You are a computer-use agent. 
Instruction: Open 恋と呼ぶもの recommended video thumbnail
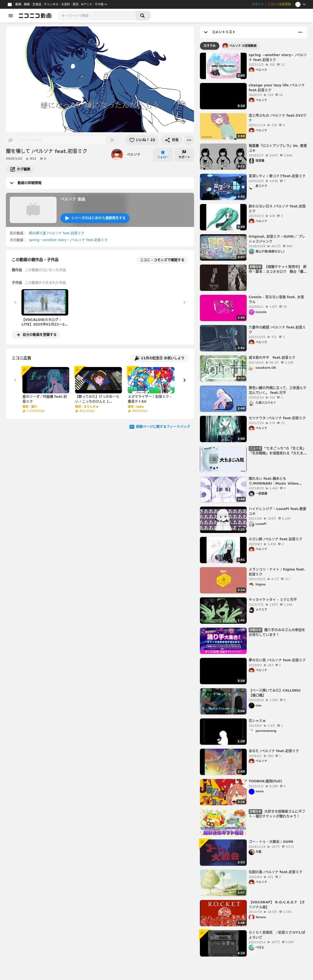[223, 126]
